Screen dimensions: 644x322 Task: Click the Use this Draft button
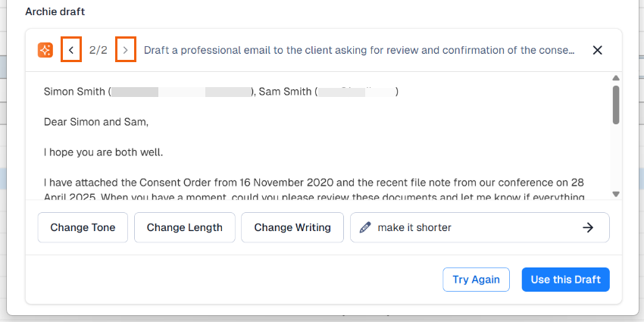[x=565, y=280]
